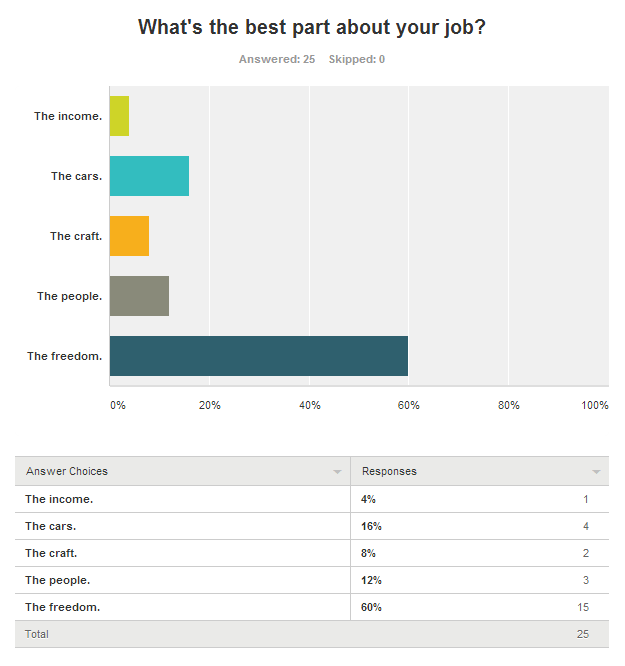Click the teal cars bar
This screenshot has width=625, height=666.
[149, 176]
